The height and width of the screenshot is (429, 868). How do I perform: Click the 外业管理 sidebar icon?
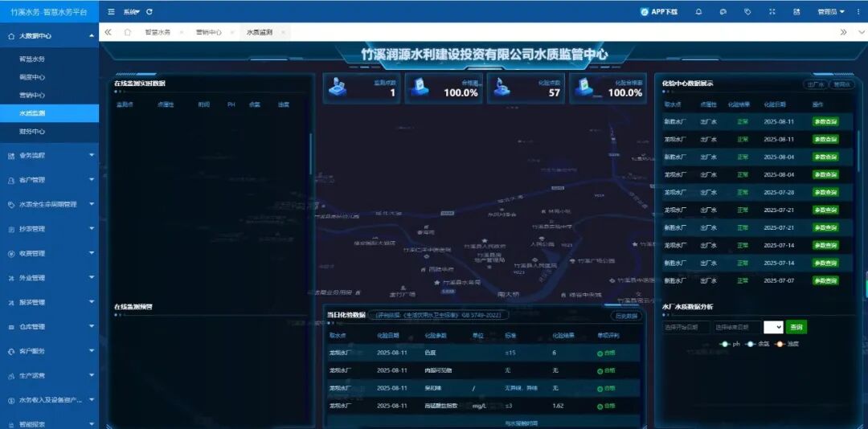(x=11, y=278)
